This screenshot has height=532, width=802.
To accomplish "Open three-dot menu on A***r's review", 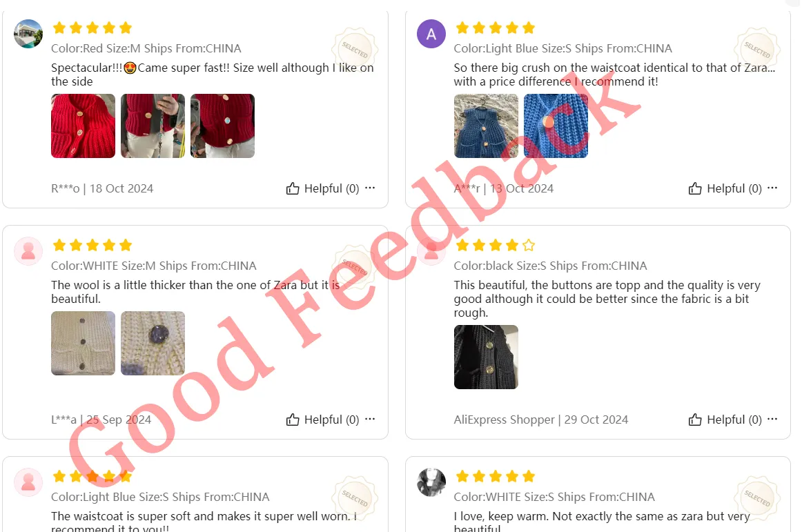I will pyautogui.click(x=772, y=188).
